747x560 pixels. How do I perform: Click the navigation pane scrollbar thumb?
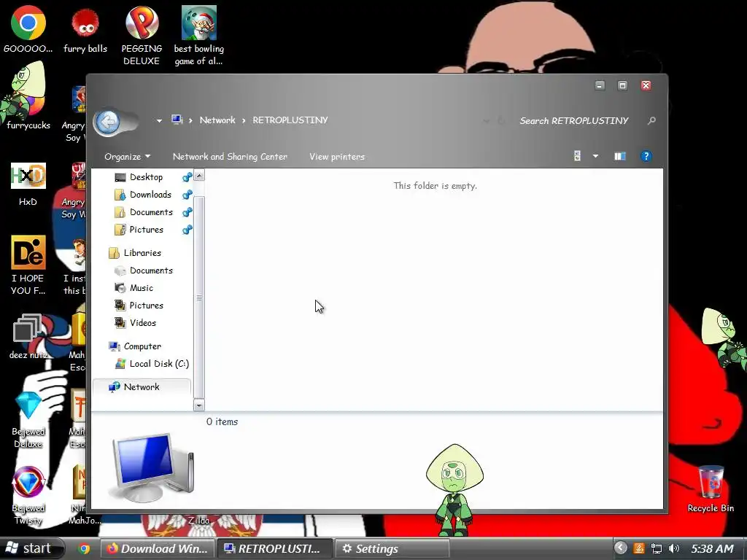pos(199,297)
